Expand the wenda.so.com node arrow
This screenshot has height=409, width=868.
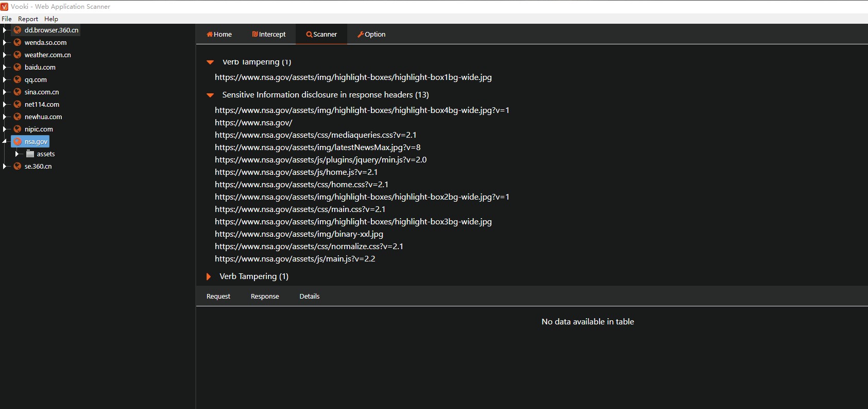5,42
